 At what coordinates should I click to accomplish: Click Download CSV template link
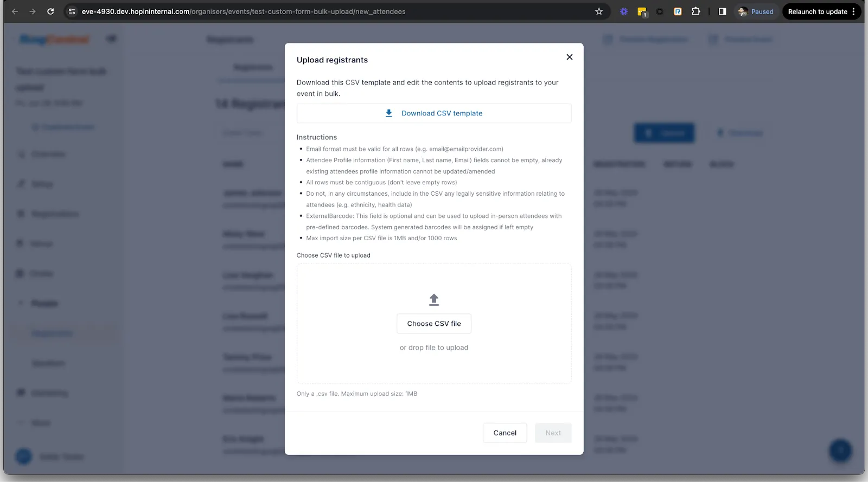442,113
